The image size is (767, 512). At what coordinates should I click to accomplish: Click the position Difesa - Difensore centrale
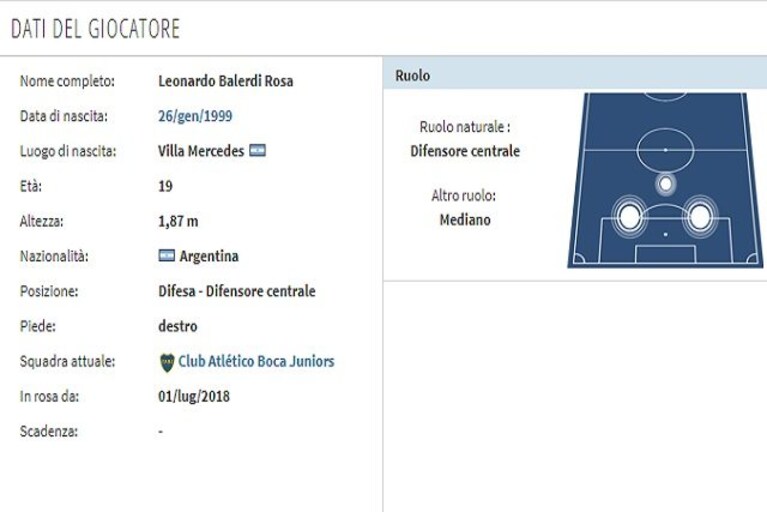tap(237, 291)
